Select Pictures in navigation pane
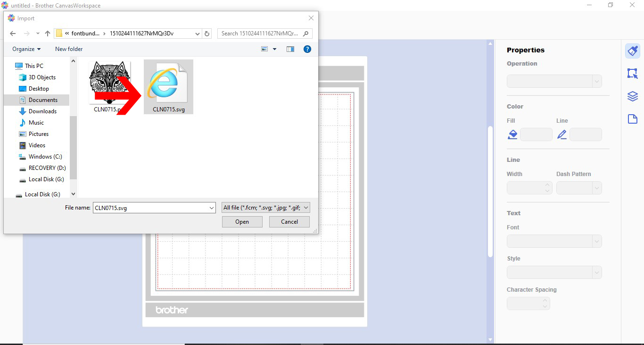 pos(39,134)
